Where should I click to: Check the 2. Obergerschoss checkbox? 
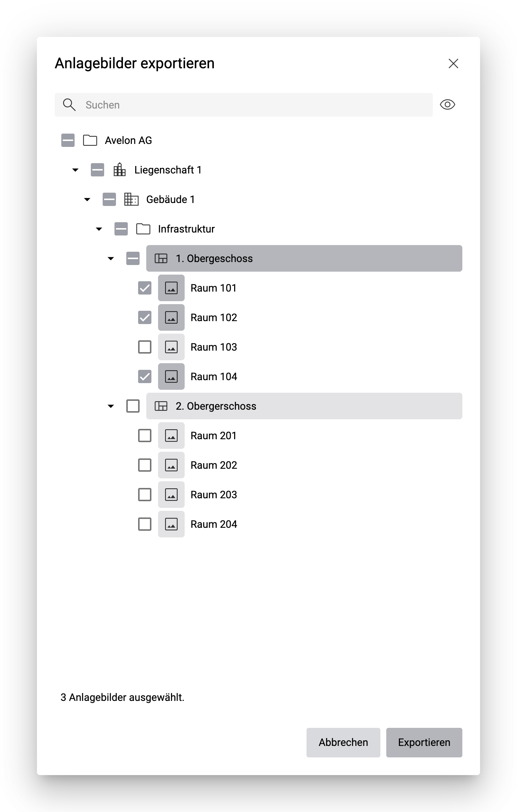[x=132, y=406]
